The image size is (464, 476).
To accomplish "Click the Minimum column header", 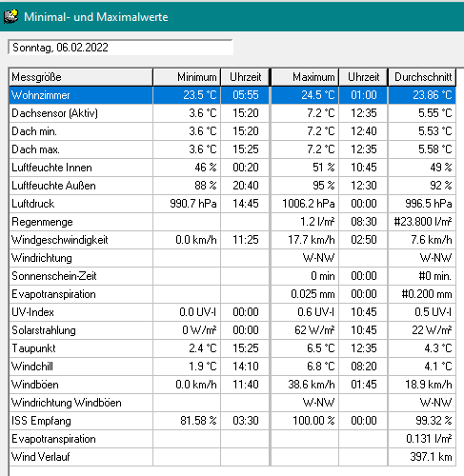I will point(187,77).
